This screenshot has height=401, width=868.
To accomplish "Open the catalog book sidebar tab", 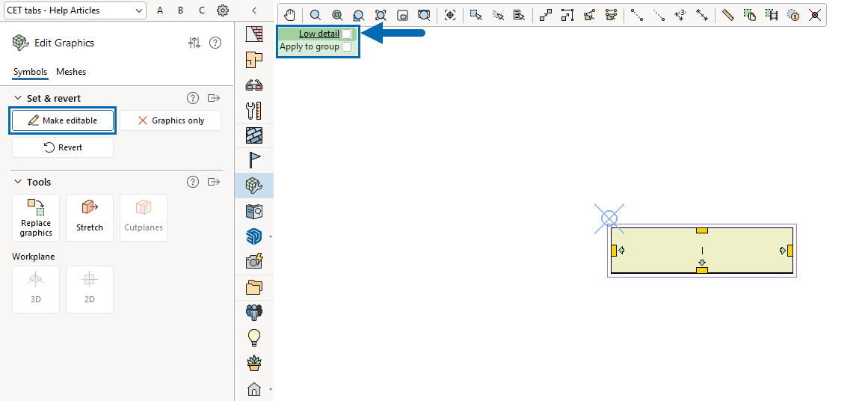I will coord(253,211).
